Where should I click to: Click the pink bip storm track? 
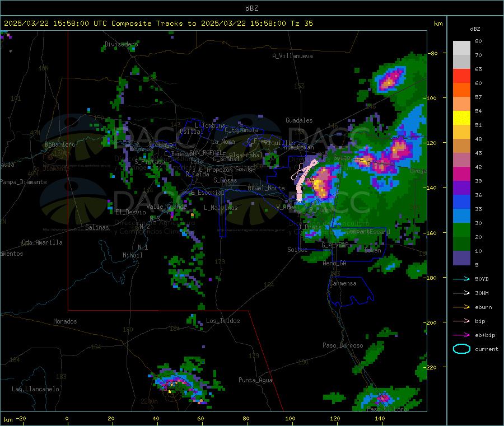[301, 181]
